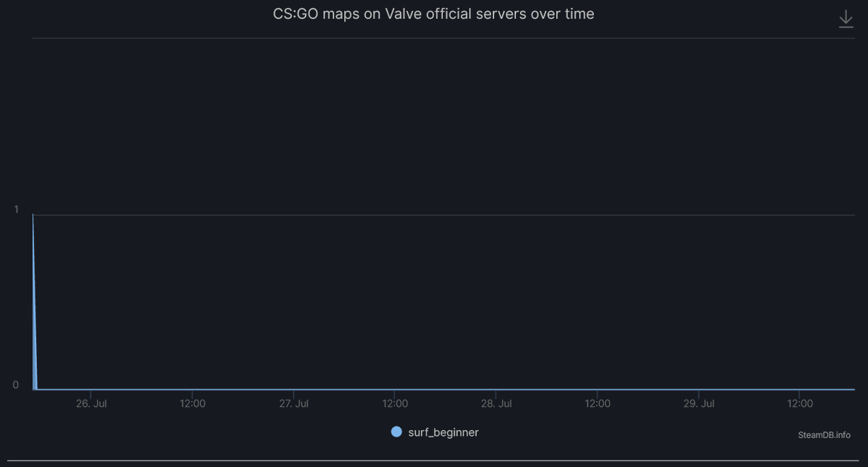Click the 29. Jul axis label

(x=699, y=403)
